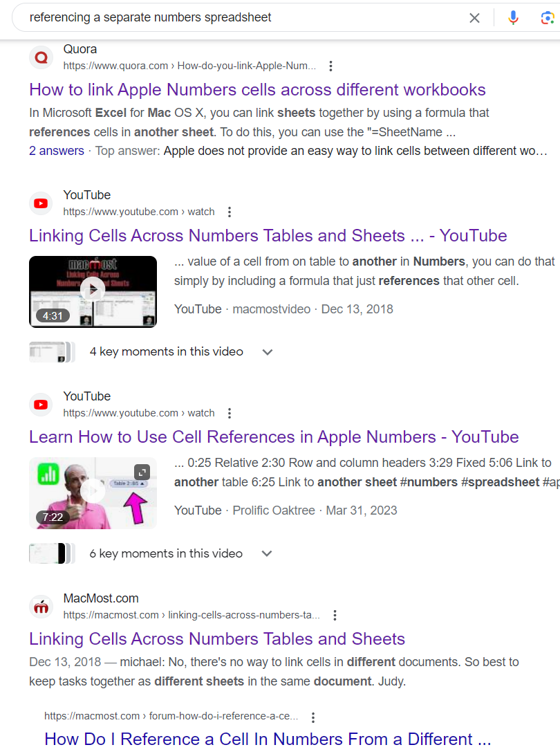Open the three-dot menu next to MacMost.com URL
560x754 pixels.
(x=335, y=615)
